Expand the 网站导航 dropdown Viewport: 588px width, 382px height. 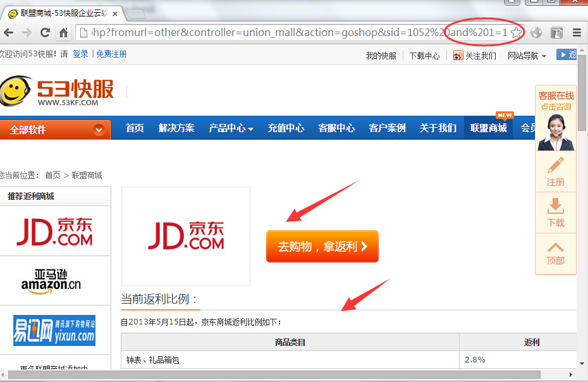tap(527, 56)
